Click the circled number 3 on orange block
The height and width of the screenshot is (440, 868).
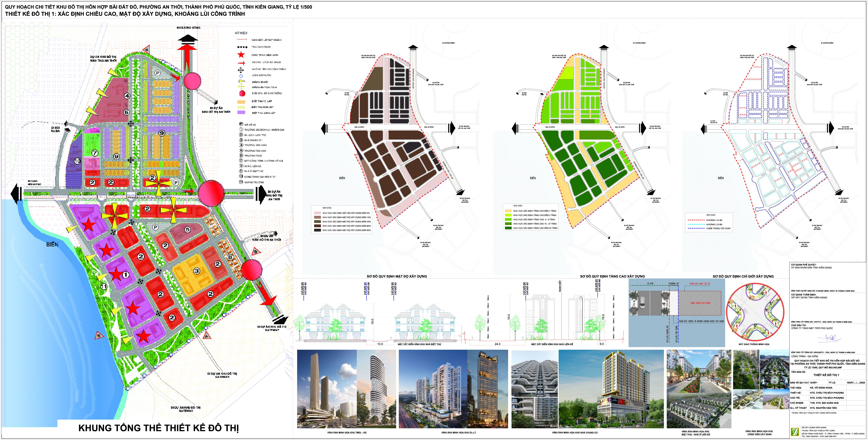point(197,271)
